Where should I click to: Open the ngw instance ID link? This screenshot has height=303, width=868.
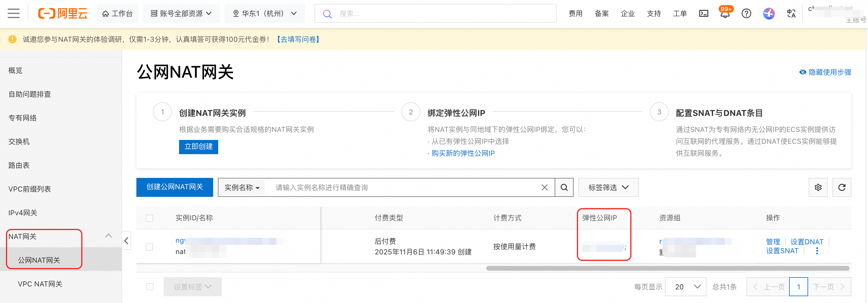coord(229,241)
